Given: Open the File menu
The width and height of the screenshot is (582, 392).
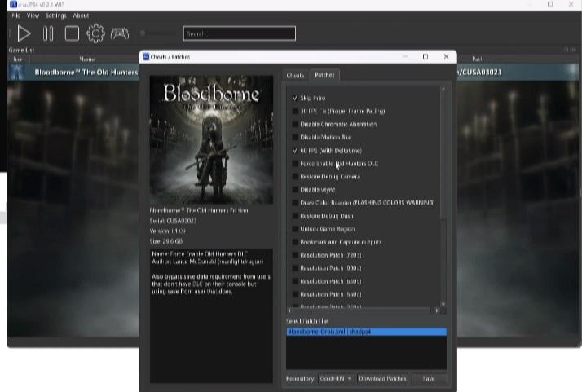Looking at the screenshot, I should (16, 15).
